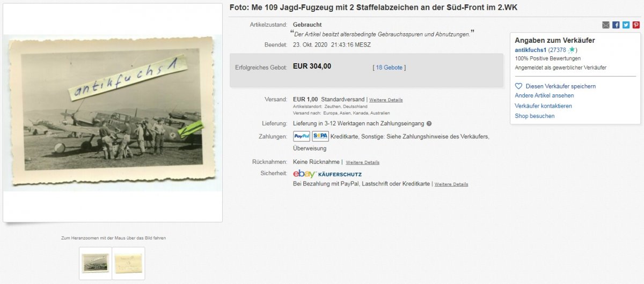This screenshot has width=644, height=284.
Task: Click the SEPA payment logo
Action: tap(320, 136)
